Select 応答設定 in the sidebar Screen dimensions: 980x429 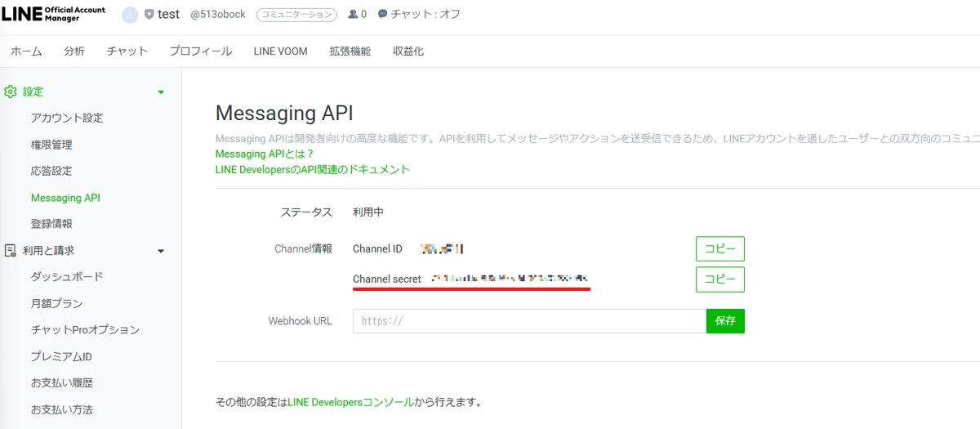[x=51, y=171]
